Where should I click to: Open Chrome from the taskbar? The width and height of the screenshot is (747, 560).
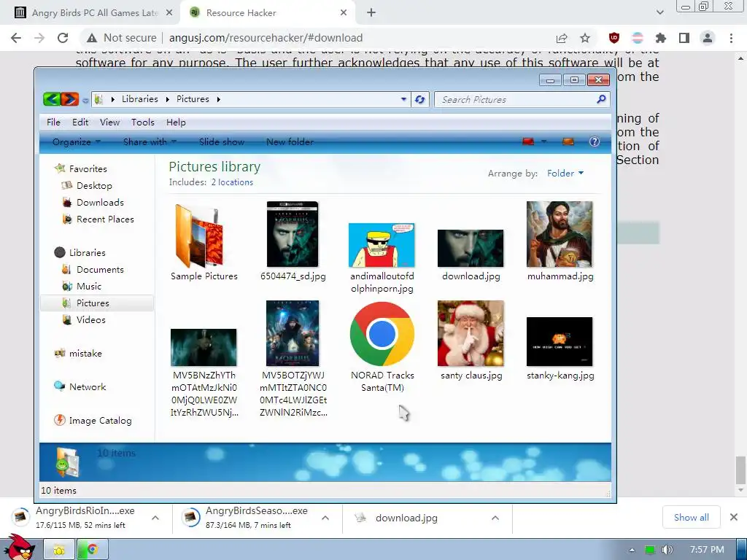click(x=93, y=550)
